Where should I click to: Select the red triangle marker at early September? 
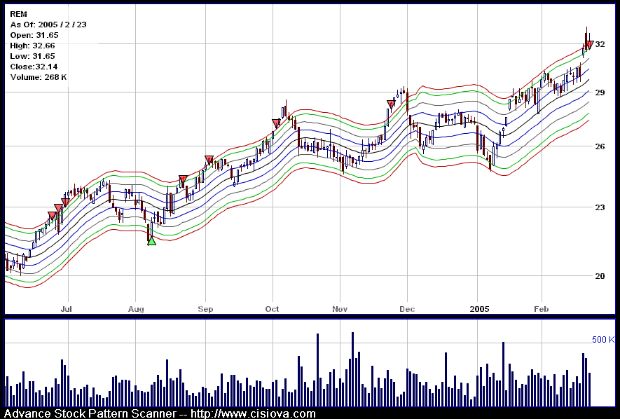[x=209, y=160]
